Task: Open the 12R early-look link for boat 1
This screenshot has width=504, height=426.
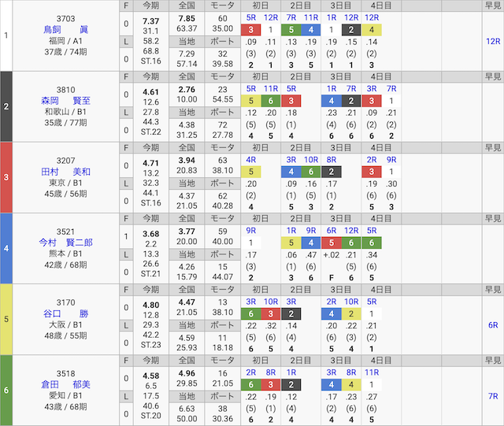Action: pyautogui.click(x=491, y=40)
